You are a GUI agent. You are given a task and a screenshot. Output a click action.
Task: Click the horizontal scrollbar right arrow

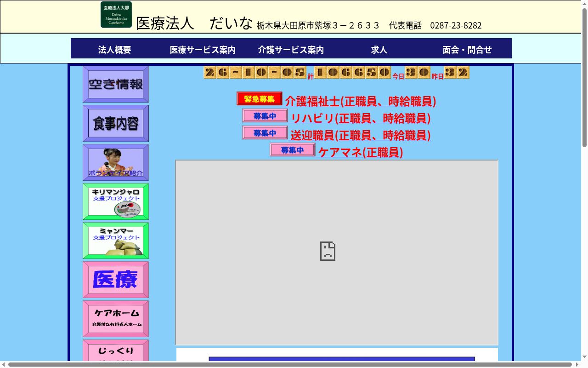[577, 364]
